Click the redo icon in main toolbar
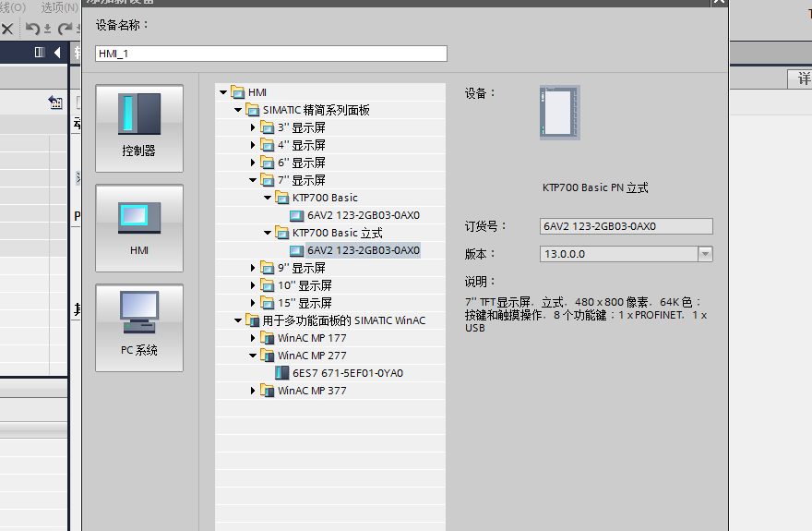 click(65, 29)
